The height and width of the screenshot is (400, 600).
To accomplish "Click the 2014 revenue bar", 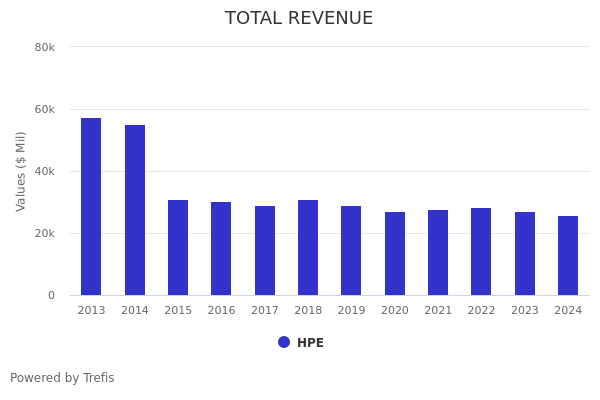I will (x=135, y=210).
